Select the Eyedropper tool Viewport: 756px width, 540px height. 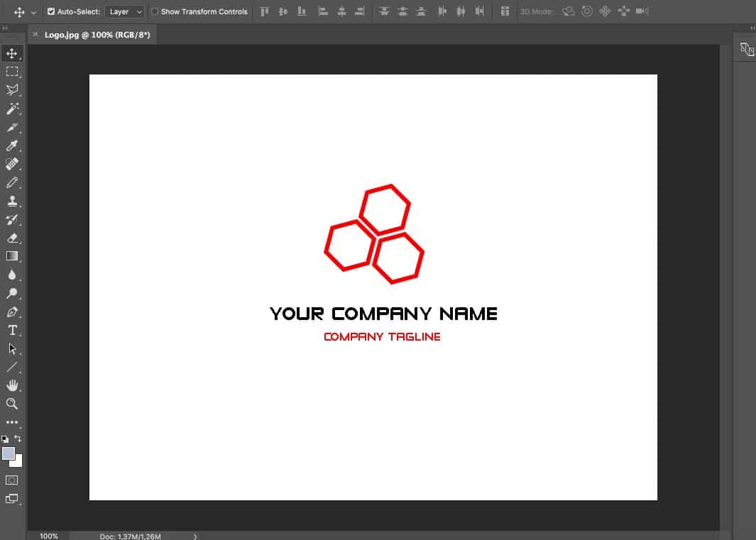(12, 145)
